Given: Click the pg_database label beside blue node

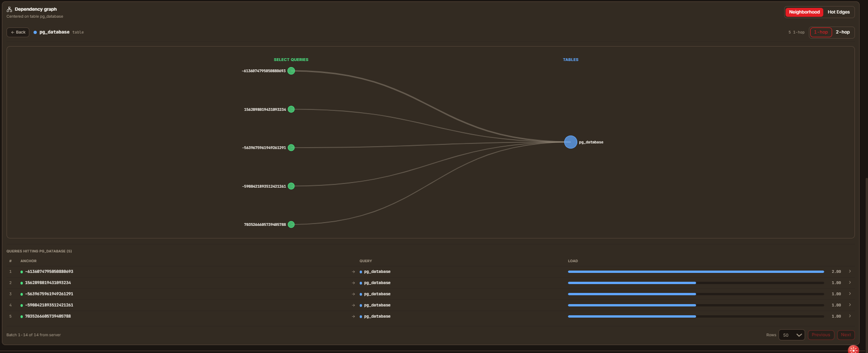Looking at the screenshot, I should (591, 142).
